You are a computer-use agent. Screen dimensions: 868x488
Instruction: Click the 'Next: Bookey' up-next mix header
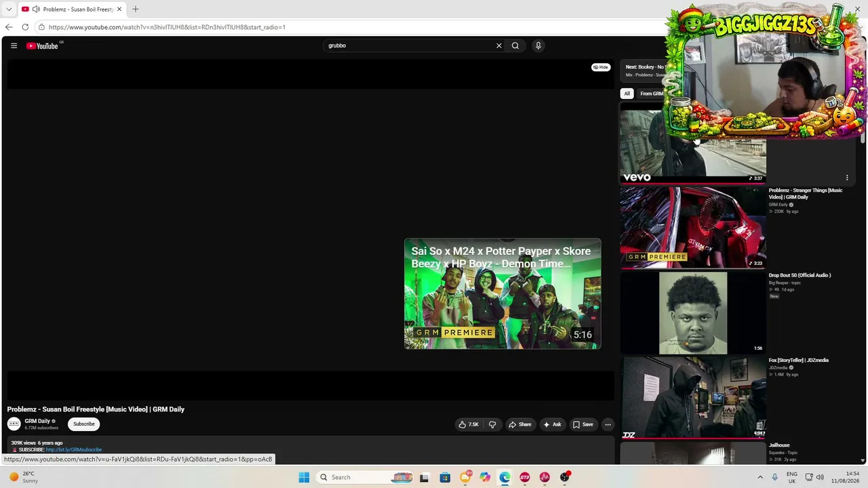pos(644,67)
